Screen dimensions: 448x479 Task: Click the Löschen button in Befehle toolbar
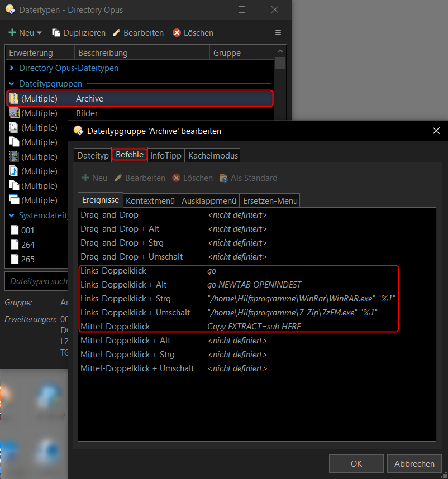click(x=193, y=178)
